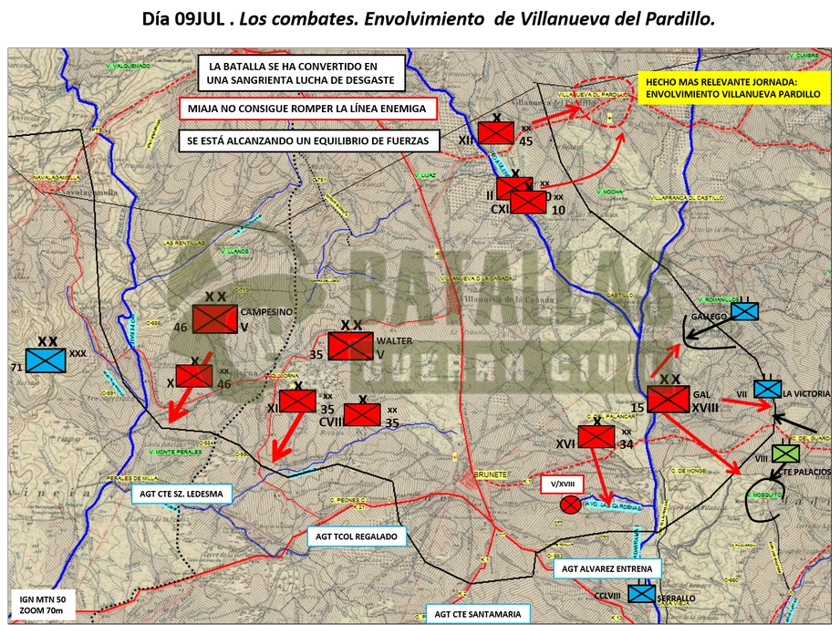Select the dark red Campesino division symbol
This screenshot has width=840, height=625.
click(215, 319)
